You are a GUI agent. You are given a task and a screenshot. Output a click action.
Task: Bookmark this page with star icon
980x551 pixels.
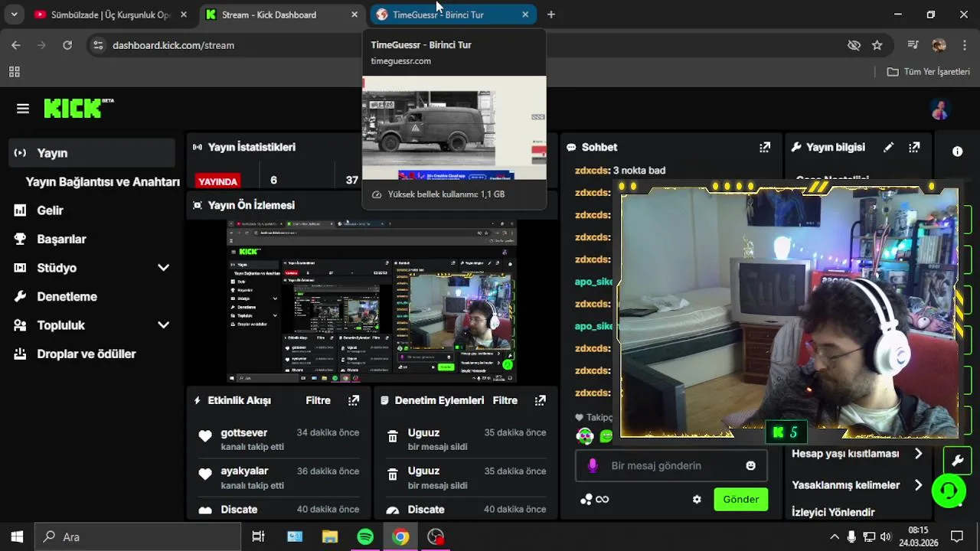877,45
